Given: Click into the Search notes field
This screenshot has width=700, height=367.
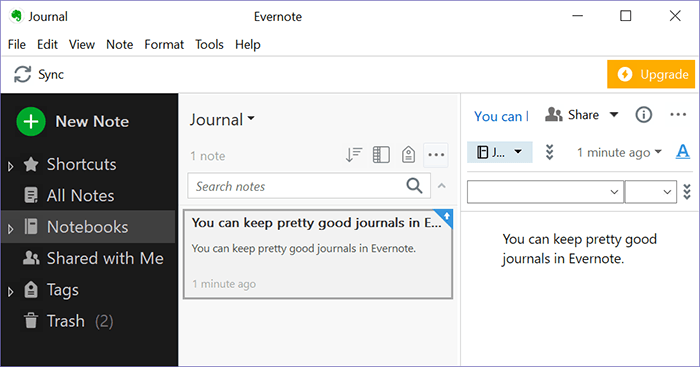Looking at the screenshot, I should (309, 186).
